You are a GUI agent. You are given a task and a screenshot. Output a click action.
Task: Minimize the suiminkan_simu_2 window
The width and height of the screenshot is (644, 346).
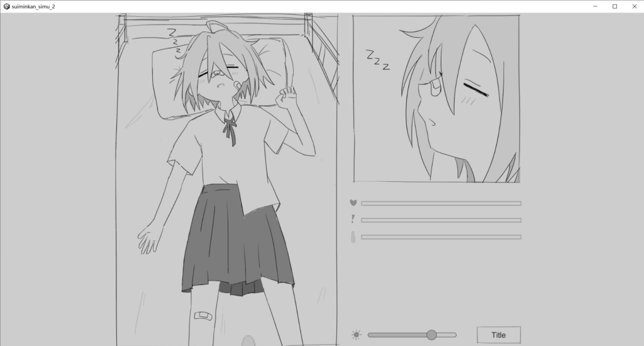click(596, 6)
